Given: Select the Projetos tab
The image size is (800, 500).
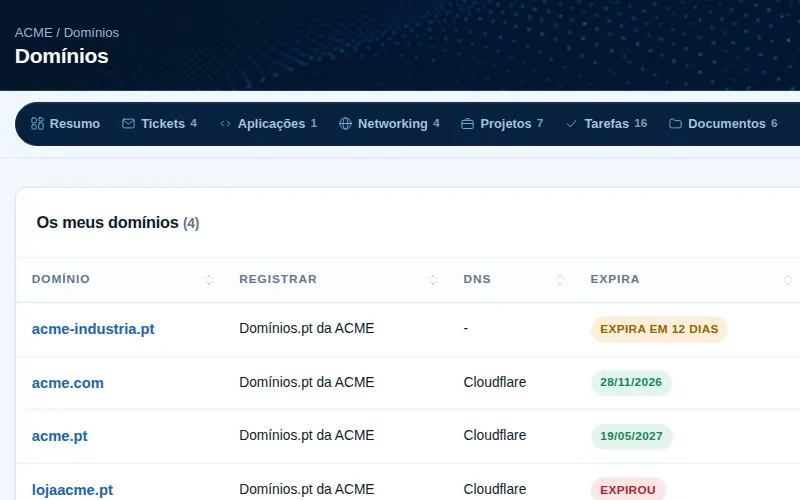Looking at the screenshot, I should pos(502,123).
